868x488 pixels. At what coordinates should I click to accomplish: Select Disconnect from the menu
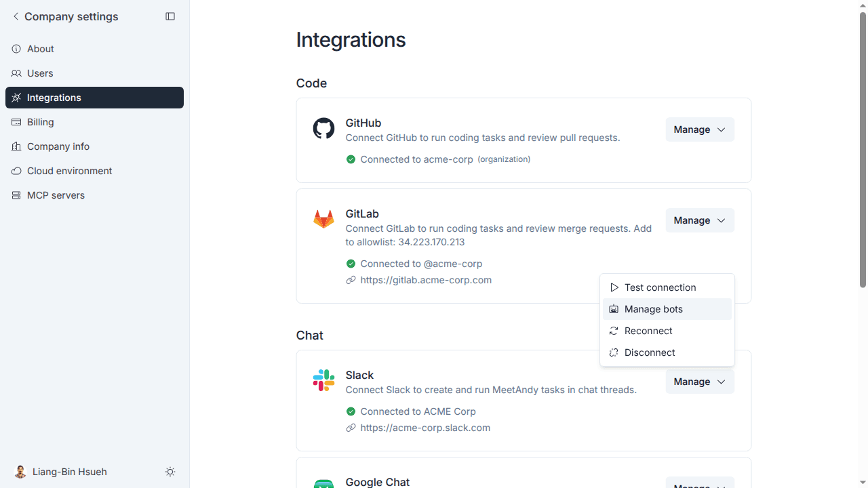[667, 352]
